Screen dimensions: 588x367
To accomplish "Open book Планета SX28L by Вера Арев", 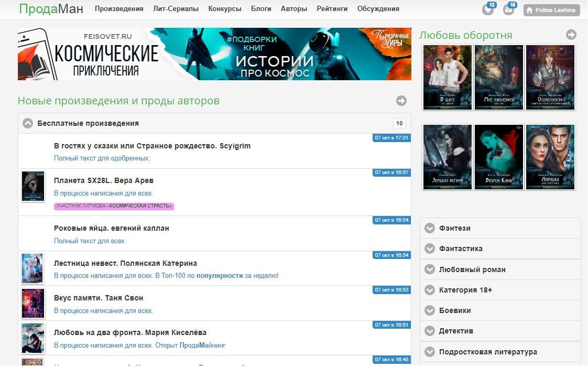I will pyautogui.click(x=103, y=180).
